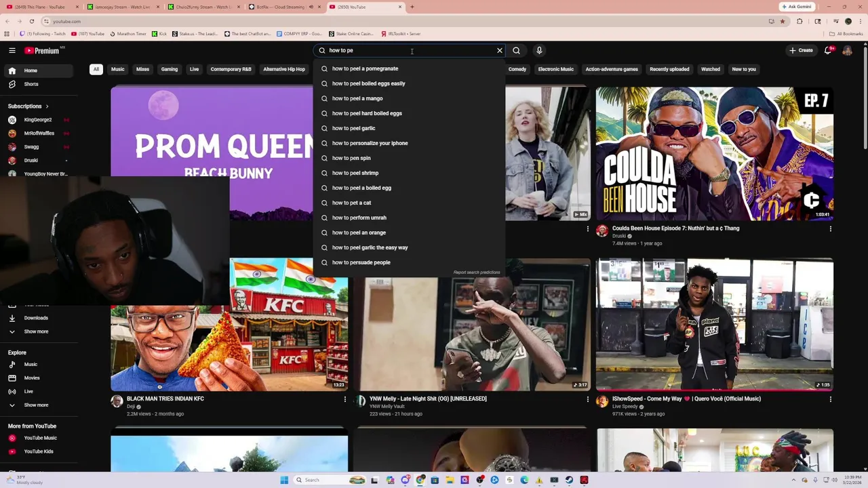
Task: Open YouTube Music link
Action: [39, 438]
